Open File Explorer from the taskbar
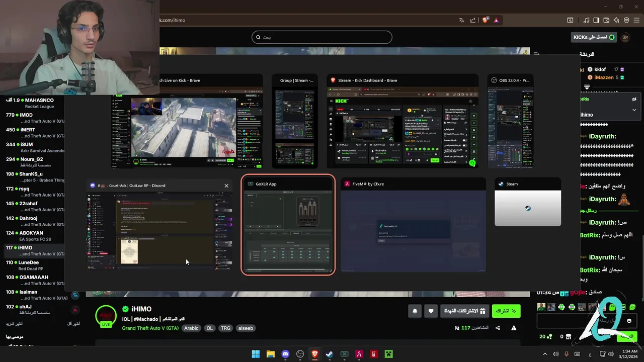Screen dimensions: 644x362 pyautogui.click(x=270, y=354)
